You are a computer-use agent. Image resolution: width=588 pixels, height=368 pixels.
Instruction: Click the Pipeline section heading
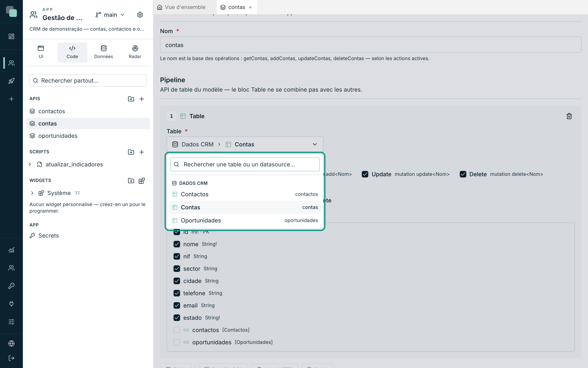[173, 80]
